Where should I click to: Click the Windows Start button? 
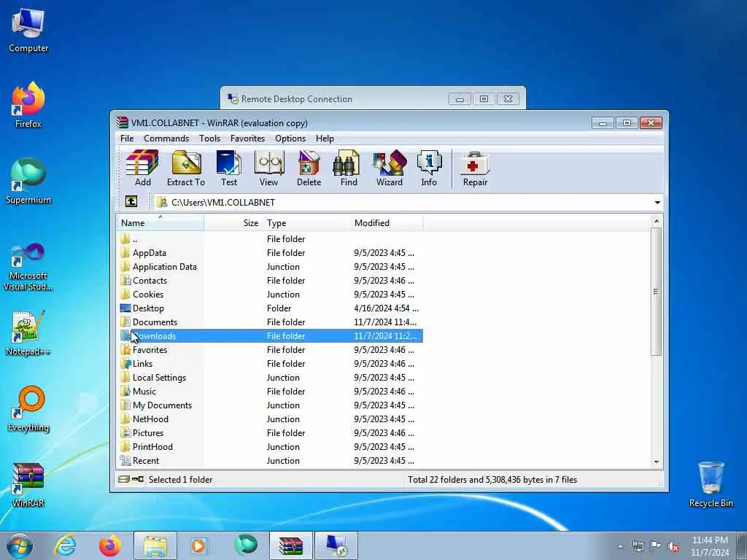click(x=20, y=546)
